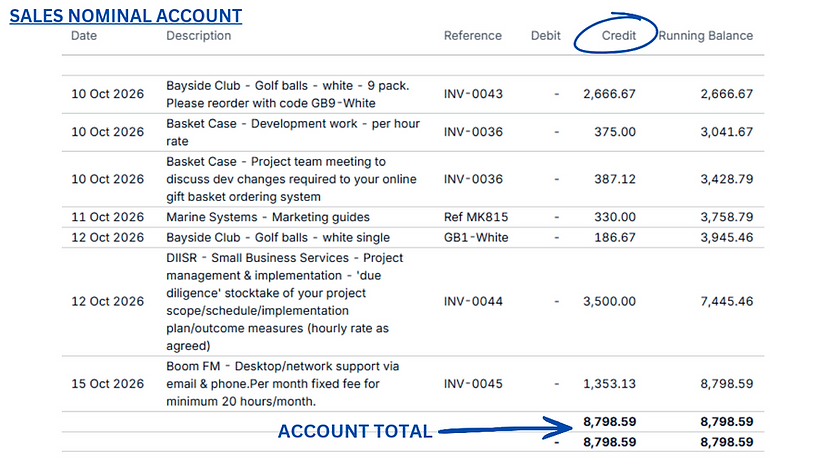The height and width of the screenshot is (473, 840).
Task: Click running balance 8,798.59 in INV-0045 row
Action: click(x=726, y=384)
